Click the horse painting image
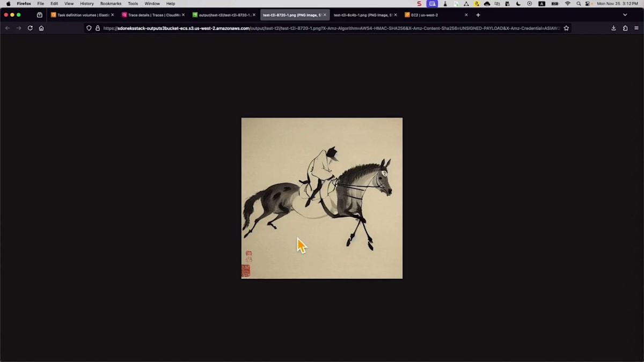 point(322,198)
